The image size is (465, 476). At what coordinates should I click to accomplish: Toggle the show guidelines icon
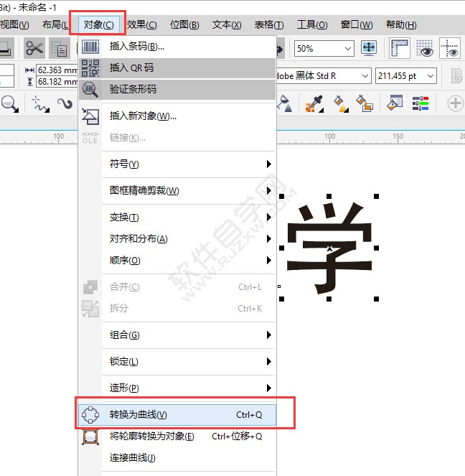[450, 48]
